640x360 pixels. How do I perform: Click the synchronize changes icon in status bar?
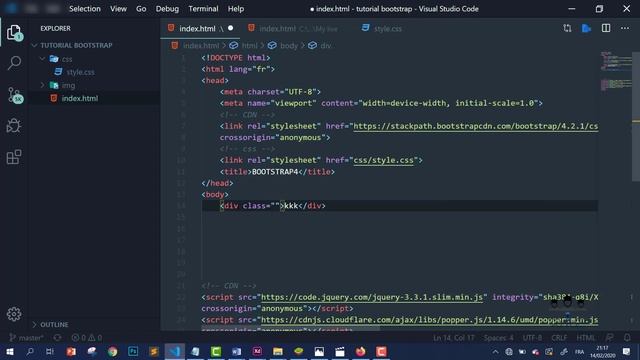(58, 338)
